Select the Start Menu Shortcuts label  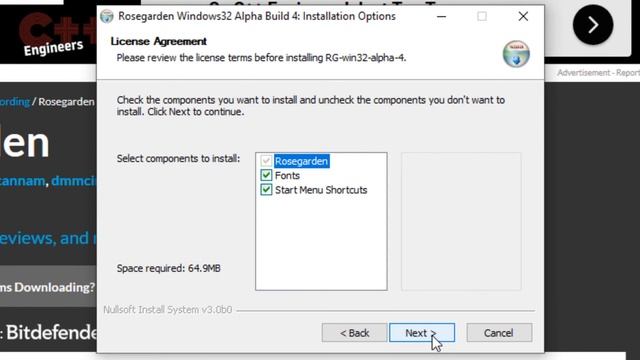321,190
